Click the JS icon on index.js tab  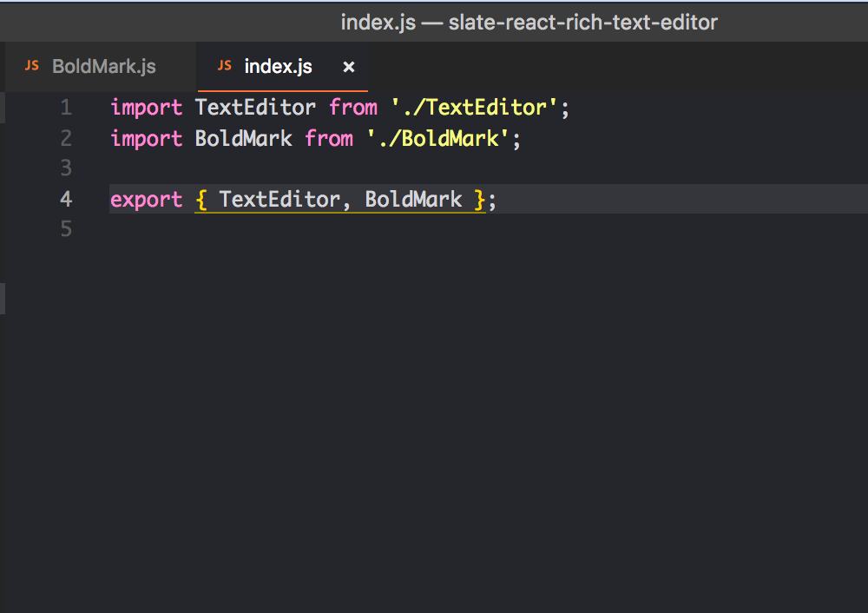pyautogui.click(x=224, y=66)
